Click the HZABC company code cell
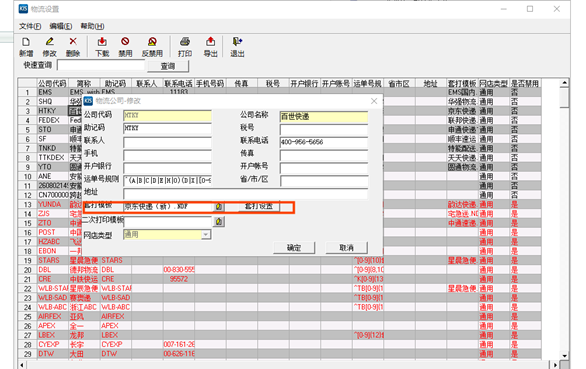586x369 pixels. coord(52,242)
